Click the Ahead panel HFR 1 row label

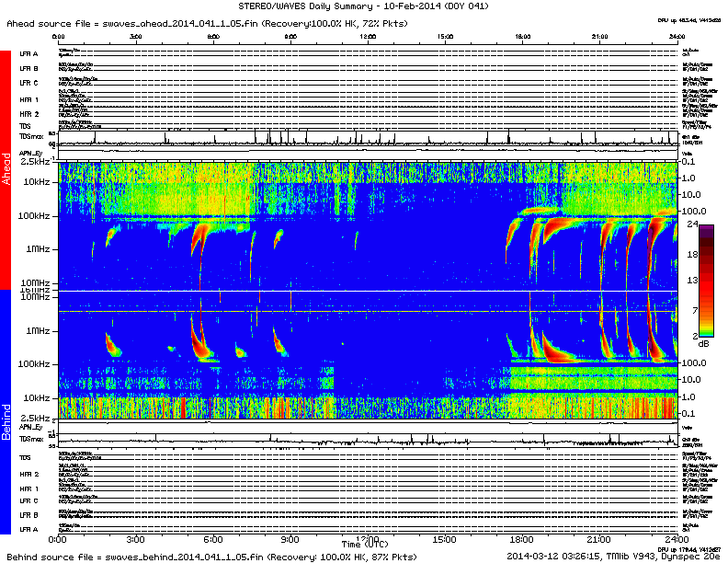[x=29, y=100]
